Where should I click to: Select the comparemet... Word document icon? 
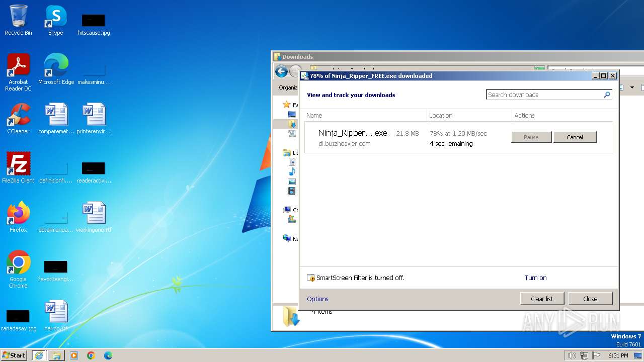point(56,119)
